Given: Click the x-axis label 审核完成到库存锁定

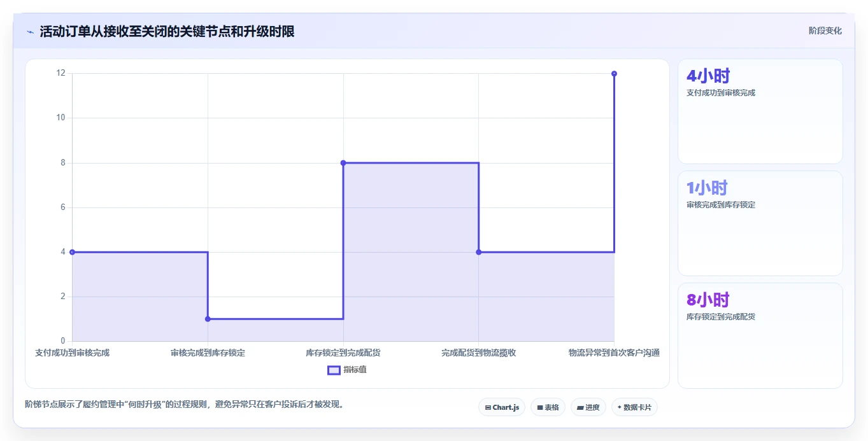Looking at the screenshot, I should point(208,353).
